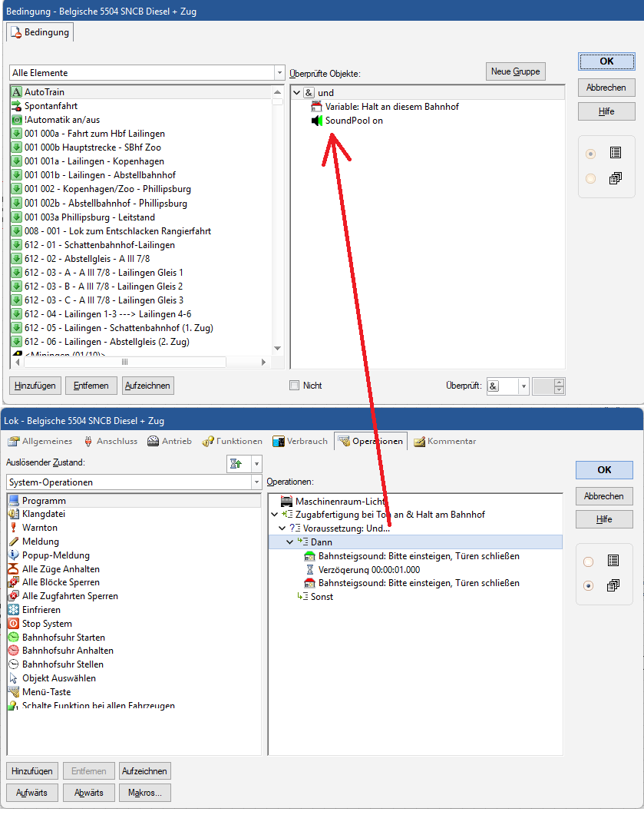This screenshot has height=815, width=644.
Task: Collapse the 'und' group node
Action: click(296, 93)
